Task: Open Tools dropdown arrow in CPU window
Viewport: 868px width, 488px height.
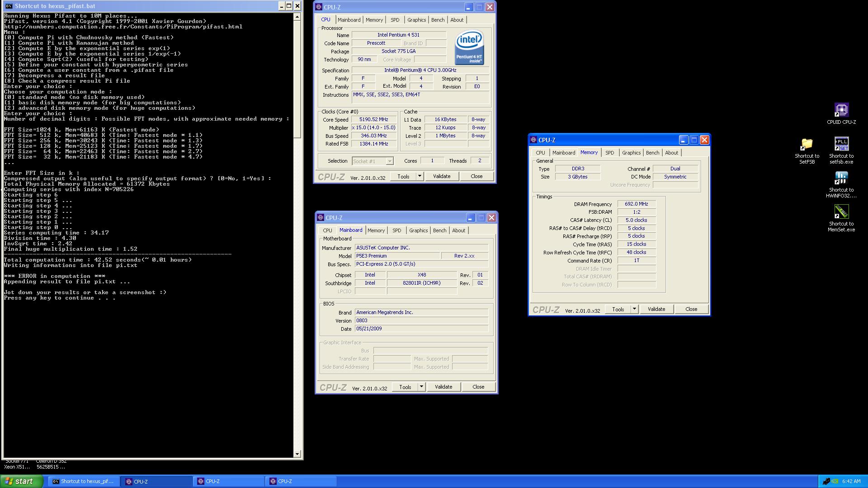Action: (420, 176)
